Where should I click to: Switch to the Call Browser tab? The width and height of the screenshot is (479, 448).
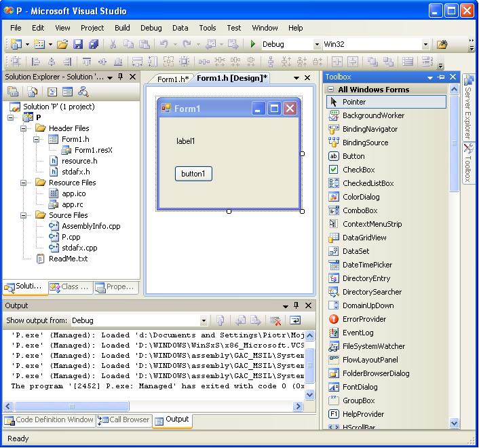coord(123,420)
